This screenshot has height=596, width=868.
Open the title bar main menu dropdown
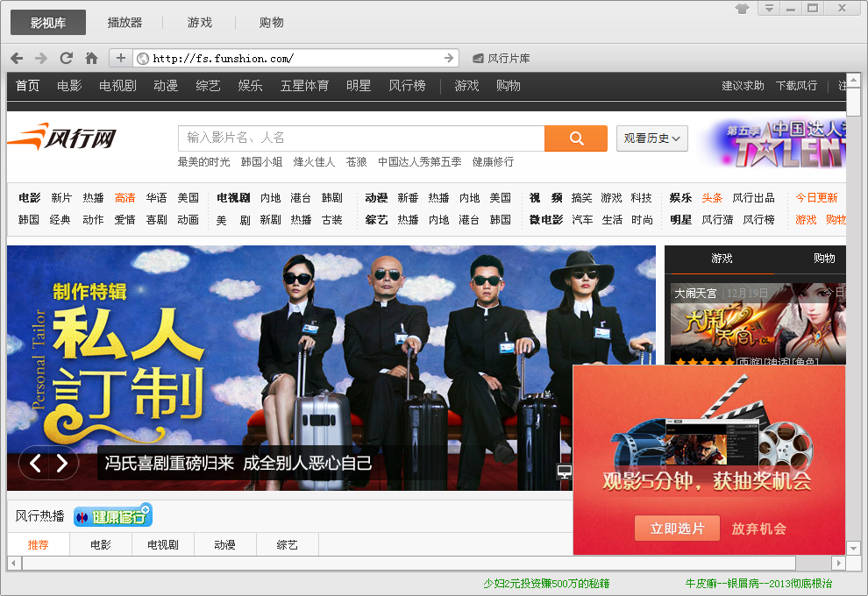(768, 9)
